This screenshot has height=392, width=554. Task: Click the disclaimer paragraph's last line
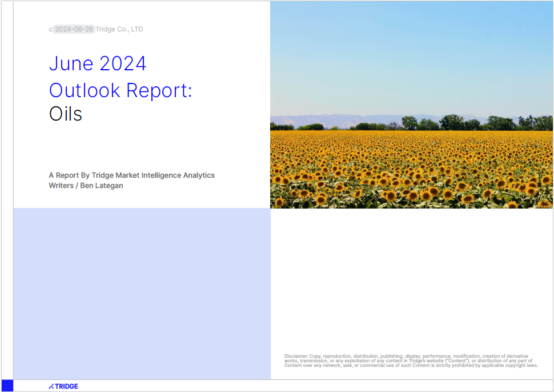coord(411,366)
